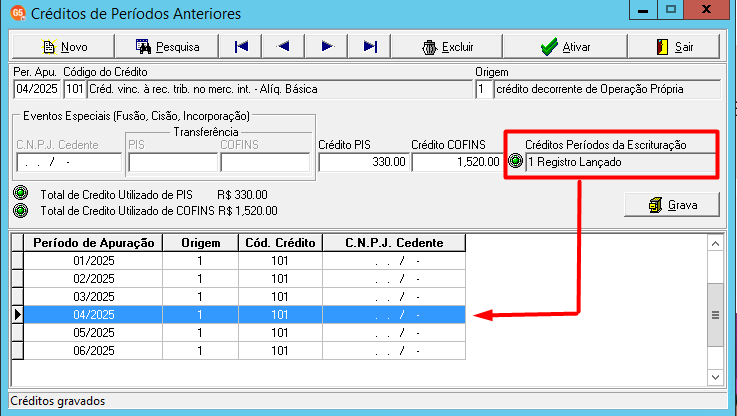Viewport: 737px width, 416px height.
Task: Go to the first record arrow
Action: point(241,47)
